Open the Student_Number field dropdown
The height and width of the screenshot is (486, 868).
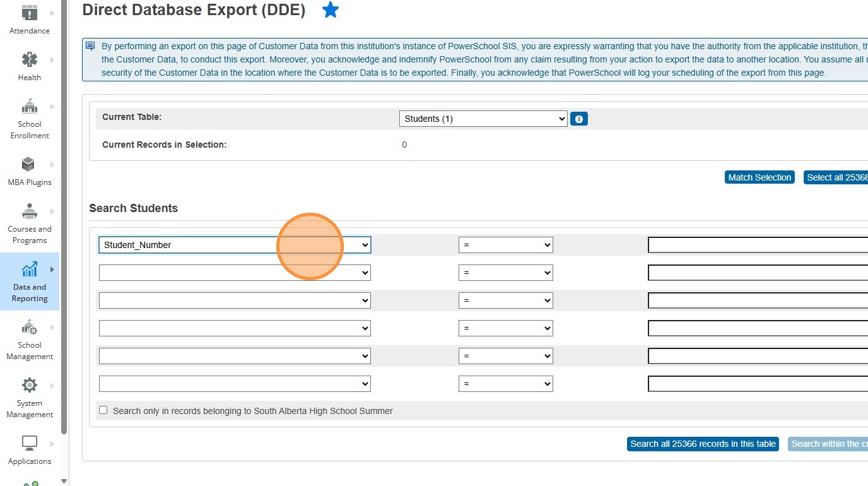tap(235, 245)
